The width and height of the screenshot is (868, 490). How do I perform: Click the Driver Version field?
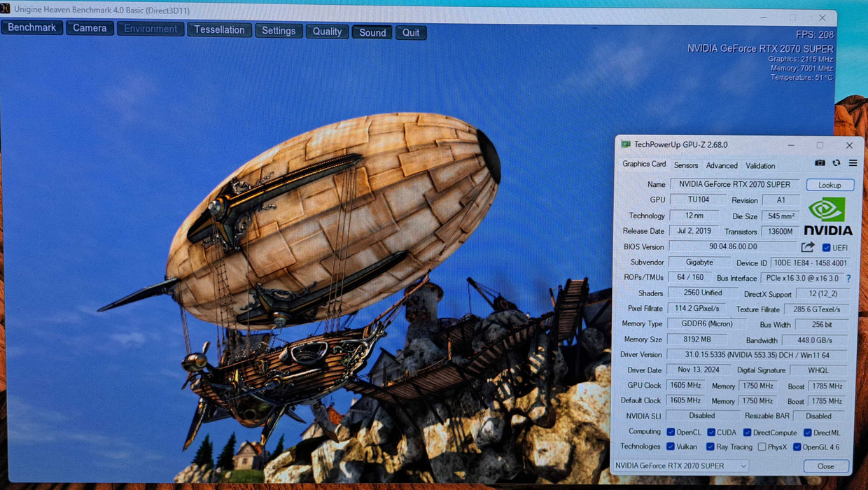click(x=757, y=355)
